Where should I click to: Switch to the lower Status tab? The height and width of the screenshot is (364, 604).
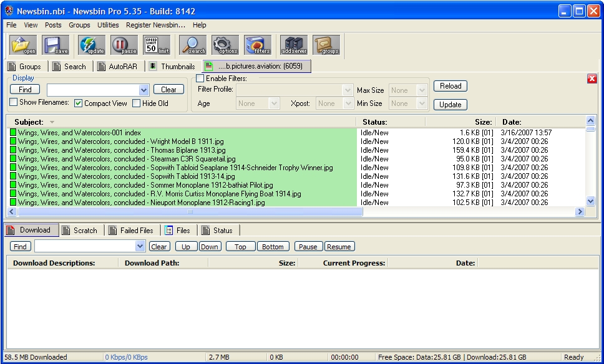(218, 230)
